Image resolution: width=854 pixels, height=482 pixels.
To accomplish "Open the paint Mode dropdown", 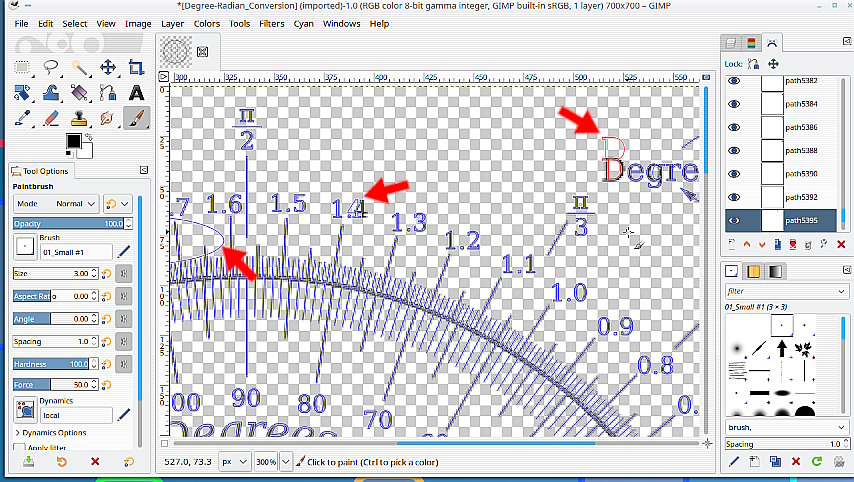I will click(x=76, y=203).
